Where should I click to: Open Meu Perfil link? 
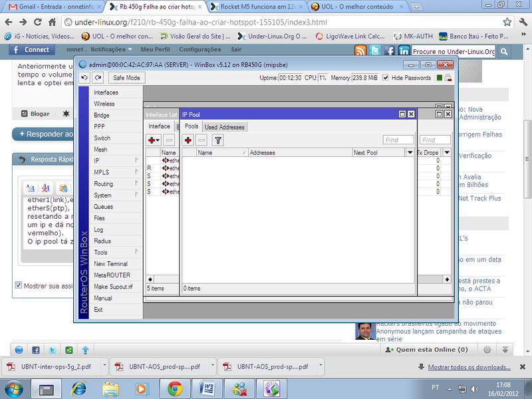pyautogui.click(x=155, y=49)
